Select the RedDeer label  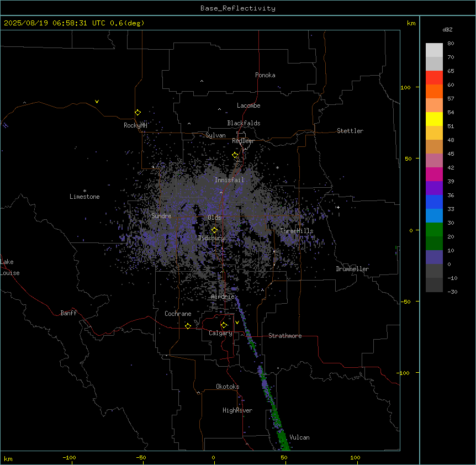coord(243,141)
